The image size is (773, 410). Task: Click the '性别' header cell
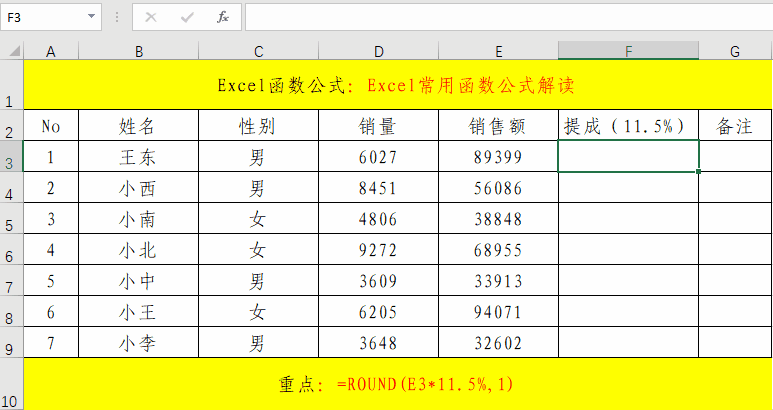coord(258,126)
